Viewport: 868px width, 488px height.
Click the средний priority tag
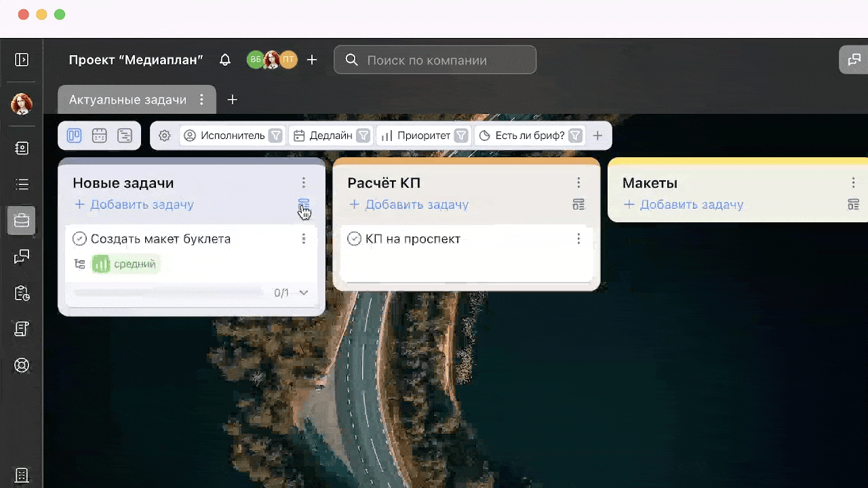click(126, 264)
